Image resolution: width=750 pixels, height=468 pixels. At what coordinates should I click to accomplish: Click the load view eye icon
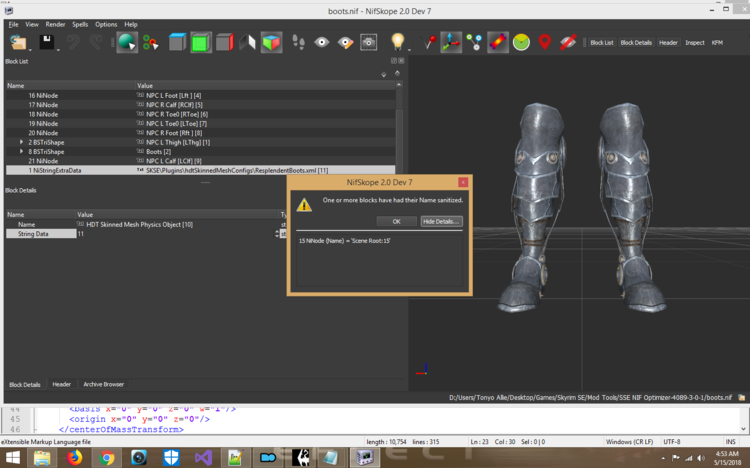point(322,43)
